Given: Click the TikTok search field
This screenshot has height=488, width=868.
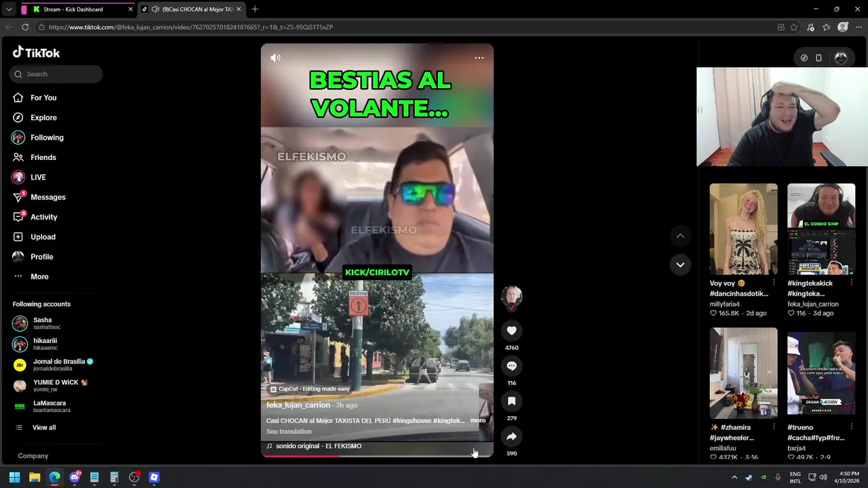Looking at the screenshot, I should pos(56,74).
